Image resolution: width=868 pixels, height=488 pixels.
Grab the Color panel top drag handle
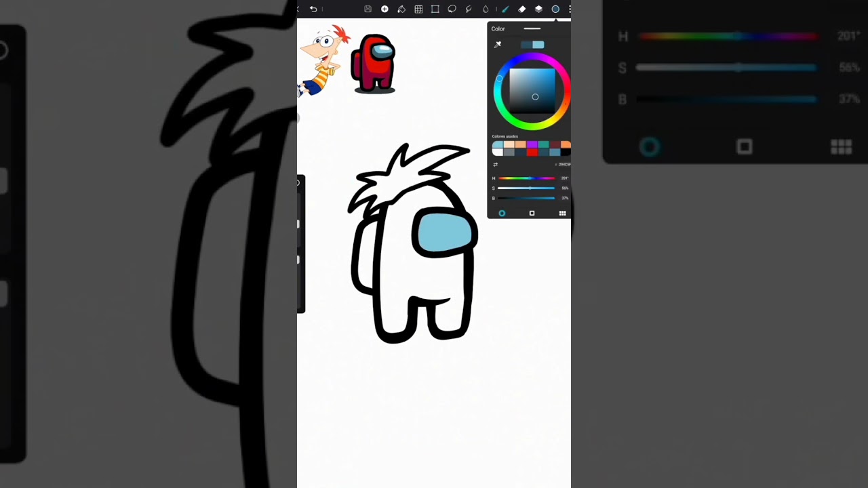532,28
